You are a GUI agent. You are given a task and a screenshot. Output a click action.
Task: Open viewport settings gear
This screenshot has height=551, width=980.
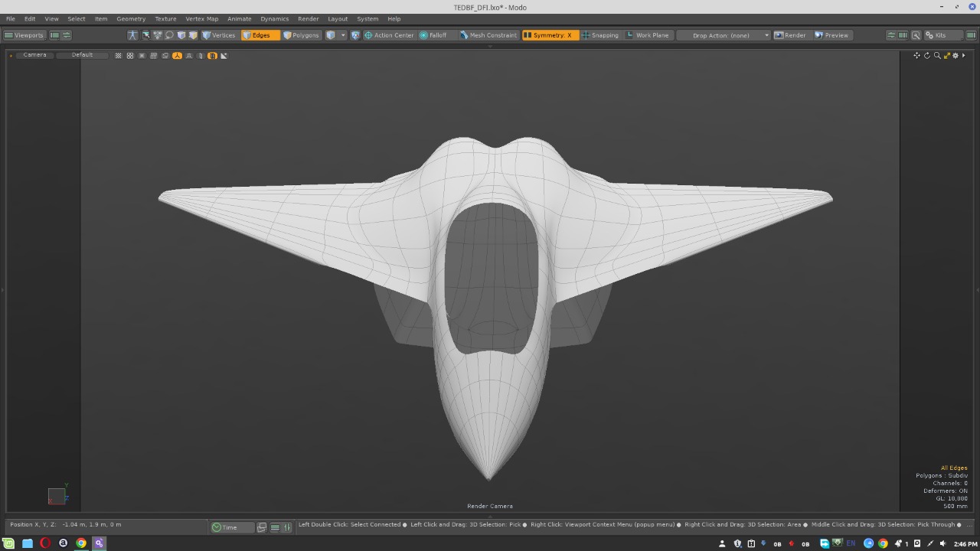(955, 55)
